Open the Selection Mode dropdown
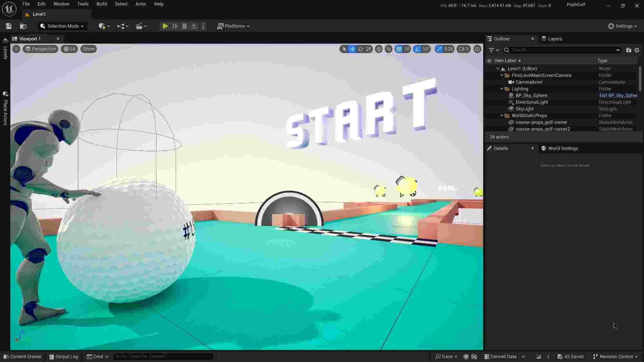 tap(62, 26)
